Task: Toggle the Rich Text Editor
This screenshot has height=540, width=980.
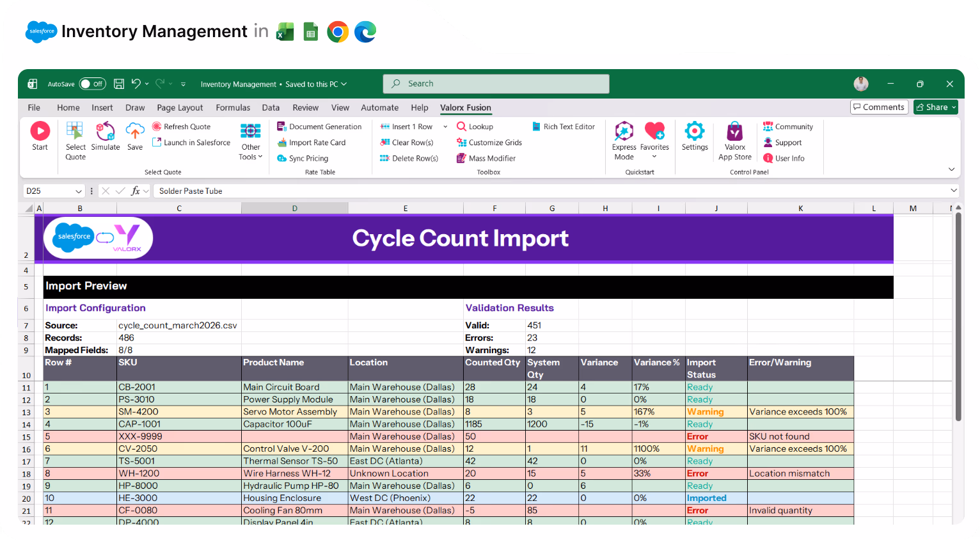Action: pyautogui.click(x=563, y=126)
